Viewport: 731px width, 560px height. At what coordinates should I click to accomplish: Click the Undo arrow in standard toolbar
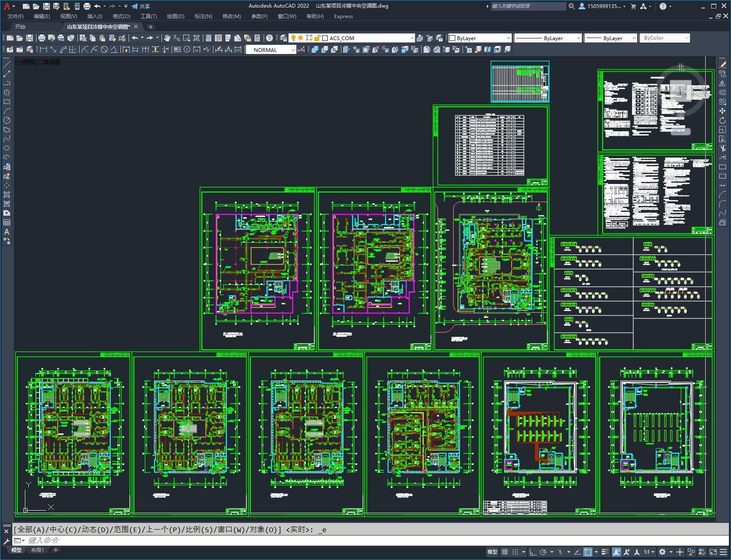coord(135,38)
